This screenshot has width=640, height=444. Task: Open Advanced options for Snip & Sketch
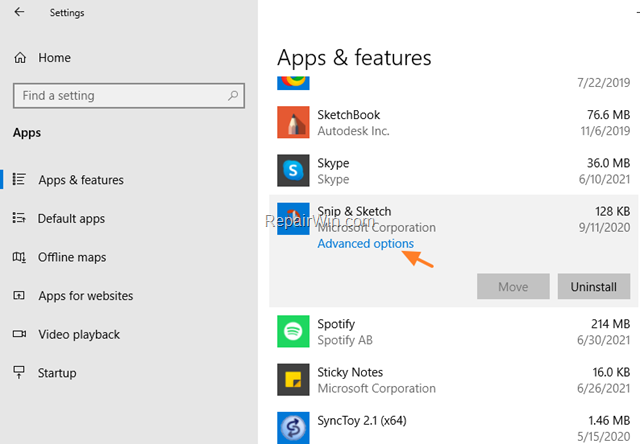coord(366,244)
